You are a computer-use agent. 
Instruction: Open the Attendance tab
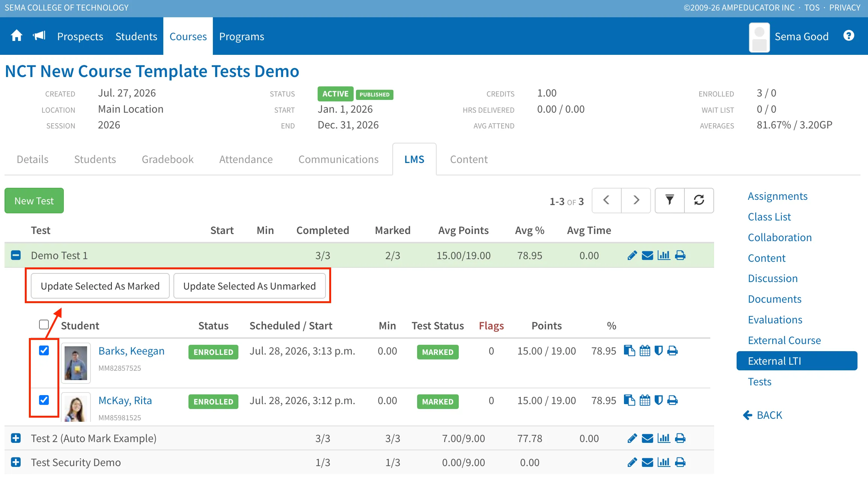pyautogui.click(x=246, y=159)
